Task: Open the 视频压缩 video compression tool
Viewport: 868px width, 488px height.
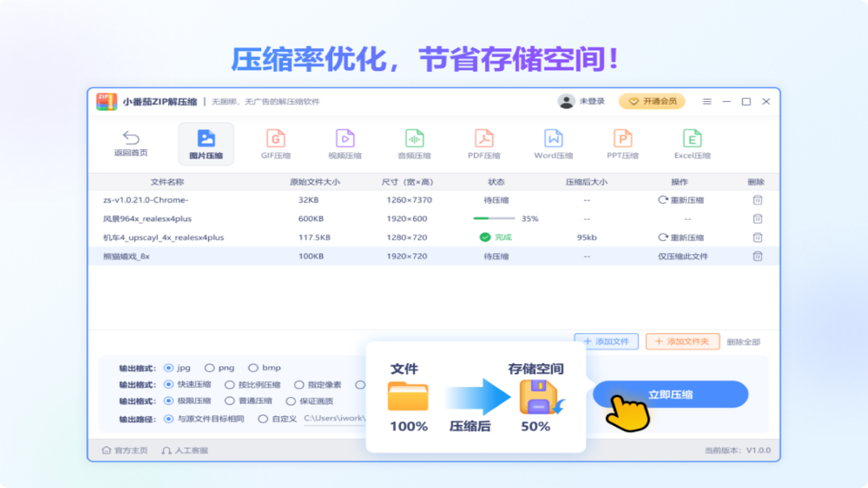Action: click(x=344, y=143)
